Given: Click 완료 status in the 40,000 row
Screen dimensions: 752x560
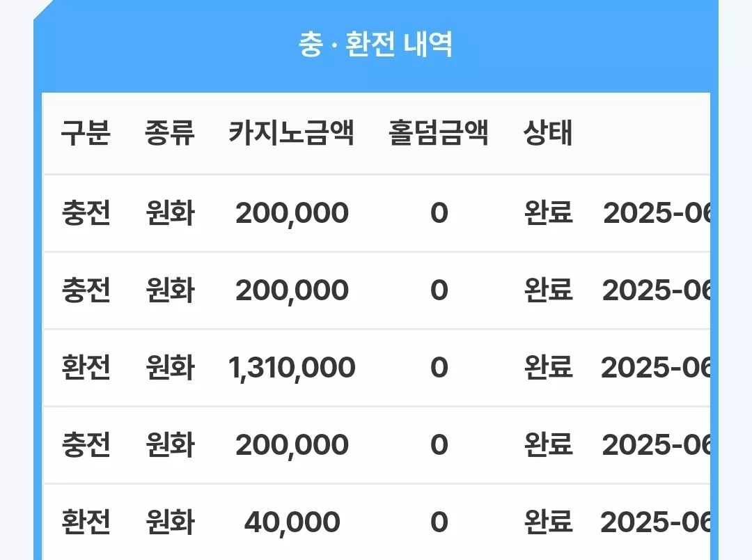Looking at the screenshot, I should (x=548, y=522).
